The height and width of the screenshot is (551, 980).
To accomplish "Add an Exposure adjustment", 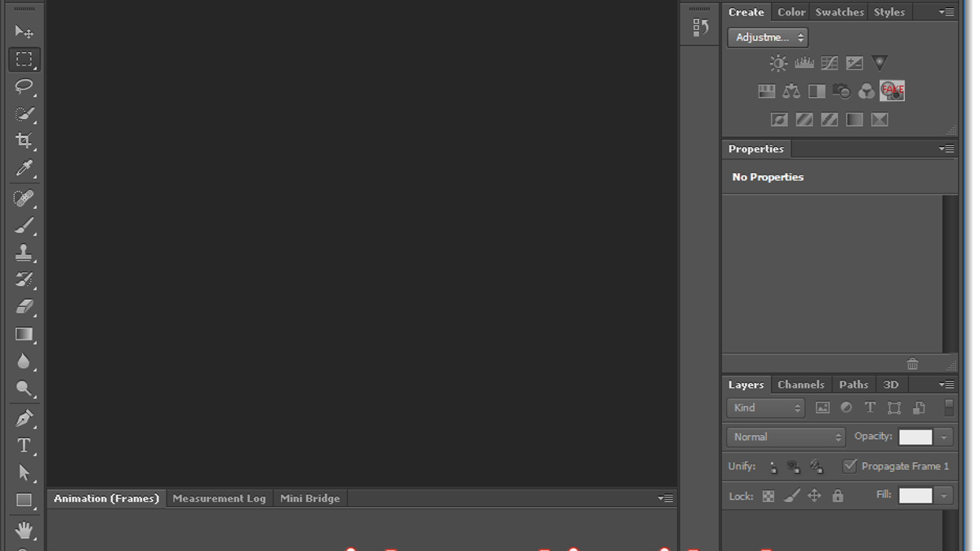I will (x=854, y=63).
